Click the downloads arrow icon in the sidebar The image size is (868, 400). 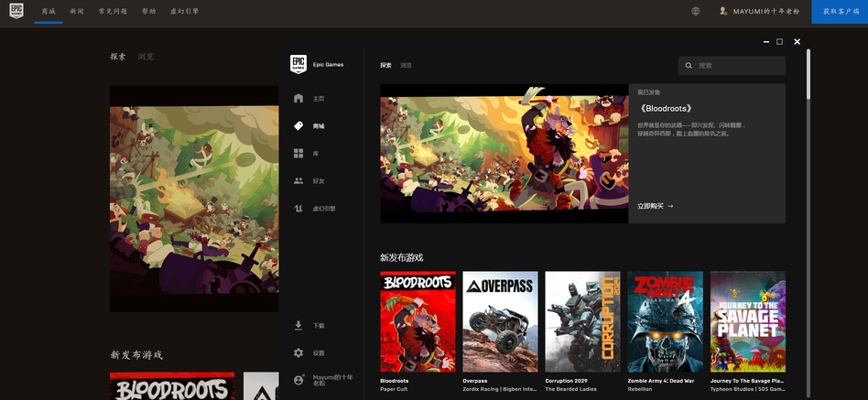pos(298,325)
